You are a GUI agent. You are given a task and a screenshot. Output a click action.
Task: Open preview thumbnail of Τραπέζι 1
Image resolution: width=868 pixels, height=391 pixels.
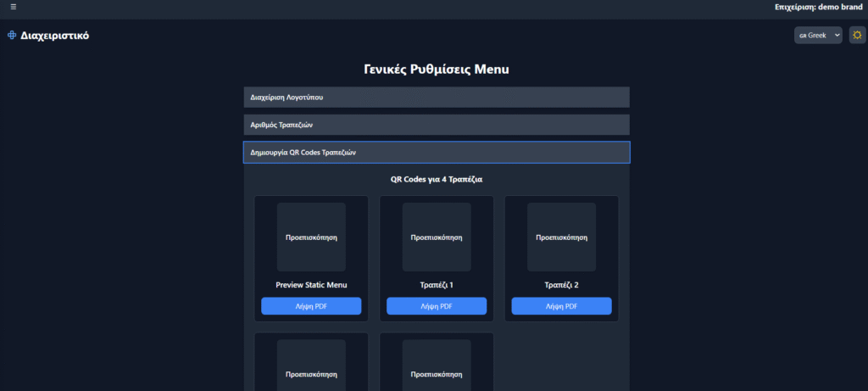click(x=437, y=237)
